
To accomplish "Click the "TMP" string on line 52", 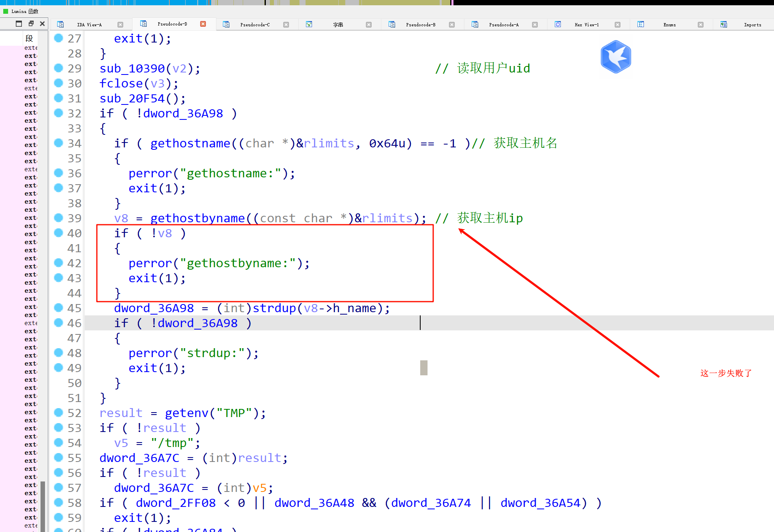I will 234,413.
